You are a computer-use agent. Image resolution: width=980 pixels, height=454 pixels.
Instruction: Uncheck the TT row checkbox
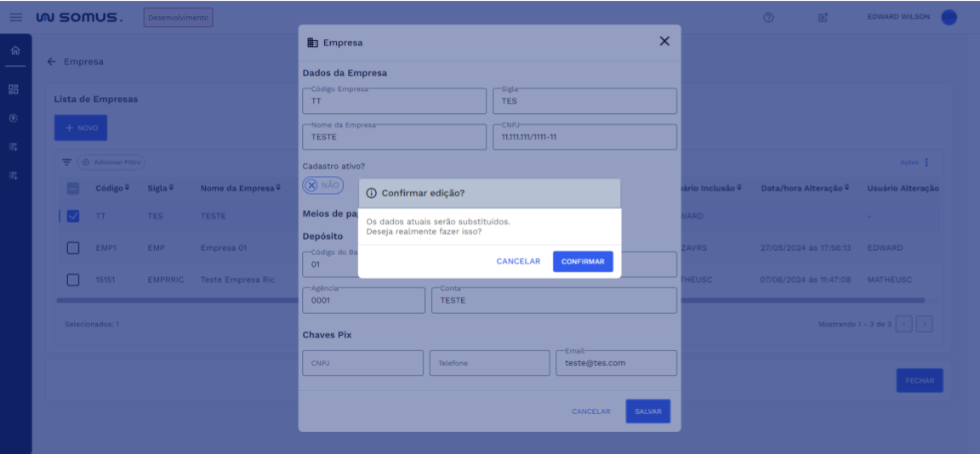[73, 216]
